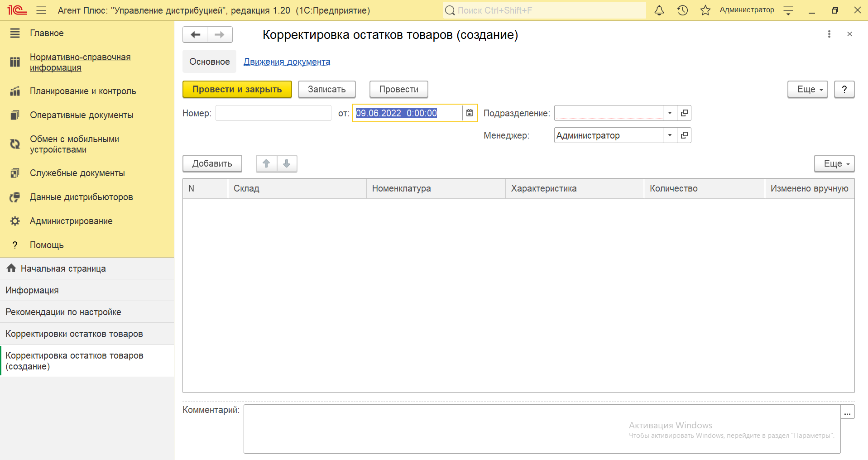The image size is (868, 460).
Task: Open hamburger menu in title bar
Action: point(41,10)
